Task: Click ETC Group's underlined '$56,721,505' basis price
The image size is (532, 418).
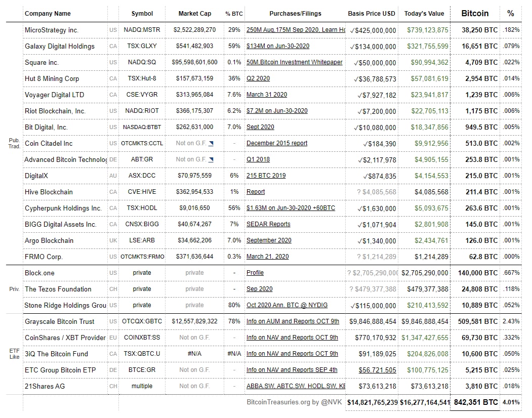Action: [377, 370]
